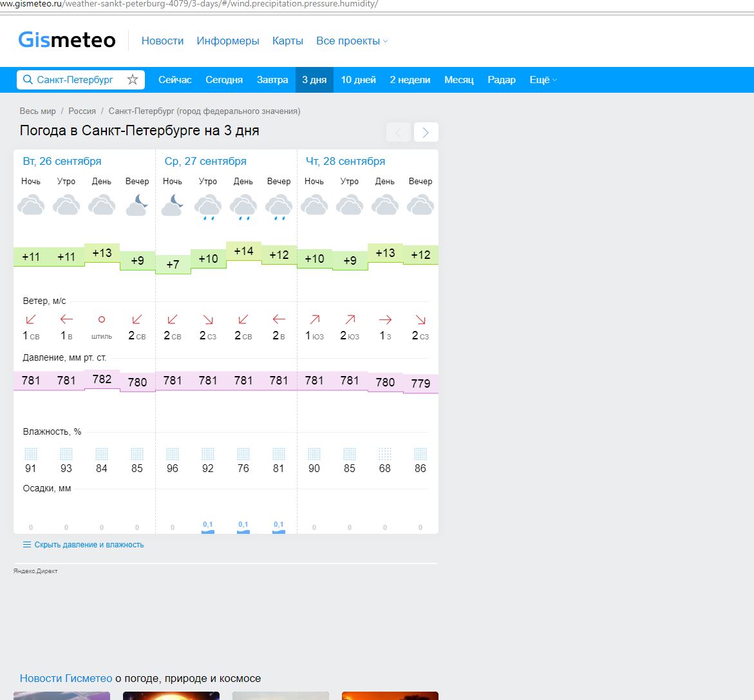Click the hamburger icon beside Скрыть давление
Image resolution: width=754 pixels, height=700 pixels.
[26, 544]
